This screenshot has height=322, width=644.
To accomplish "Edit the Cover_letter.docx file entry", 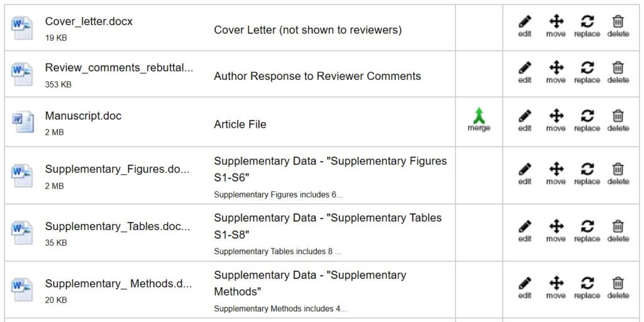I will pyautogui.click(x=525, y=26).
